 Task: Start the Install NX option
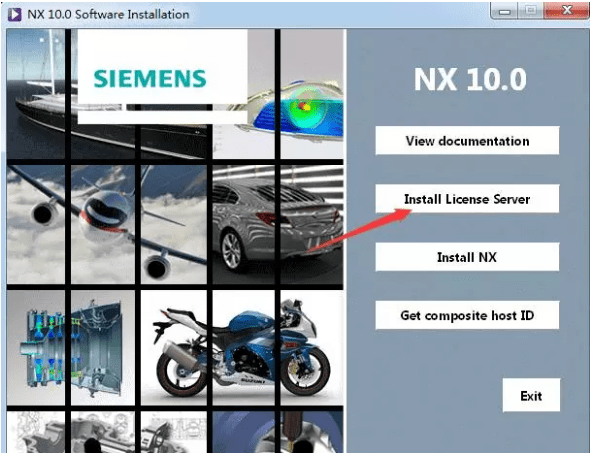(467, 257)
